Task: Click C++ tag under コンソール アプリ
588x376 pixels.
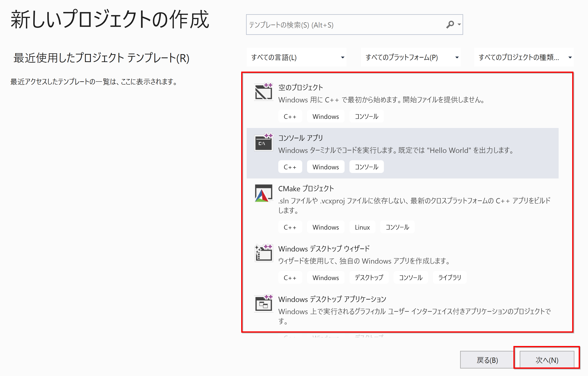Action: pyautogui.click(x=290, y=167)
